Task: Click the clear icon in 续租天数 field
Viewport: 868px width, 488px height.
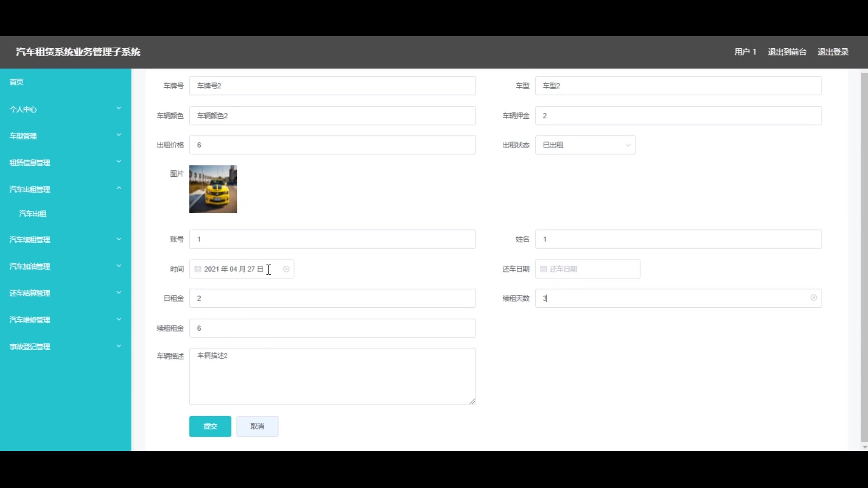Action: (813, 298)
